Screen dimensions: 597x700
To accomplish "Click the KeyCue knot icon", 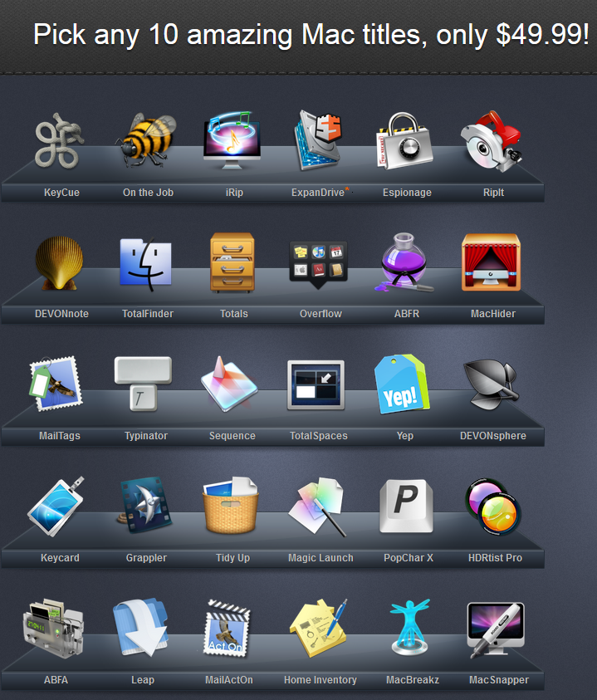I will tap(60, 140).
